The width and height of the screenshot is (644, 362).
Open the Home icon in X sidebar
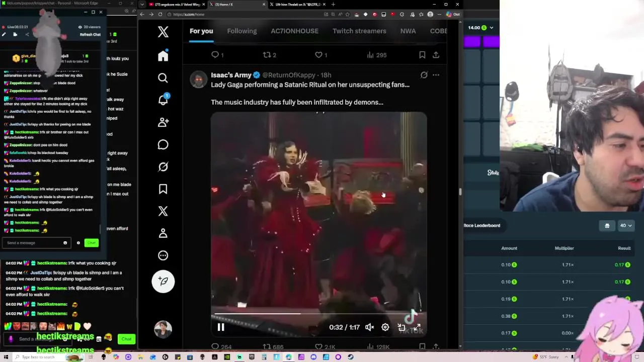163,55
